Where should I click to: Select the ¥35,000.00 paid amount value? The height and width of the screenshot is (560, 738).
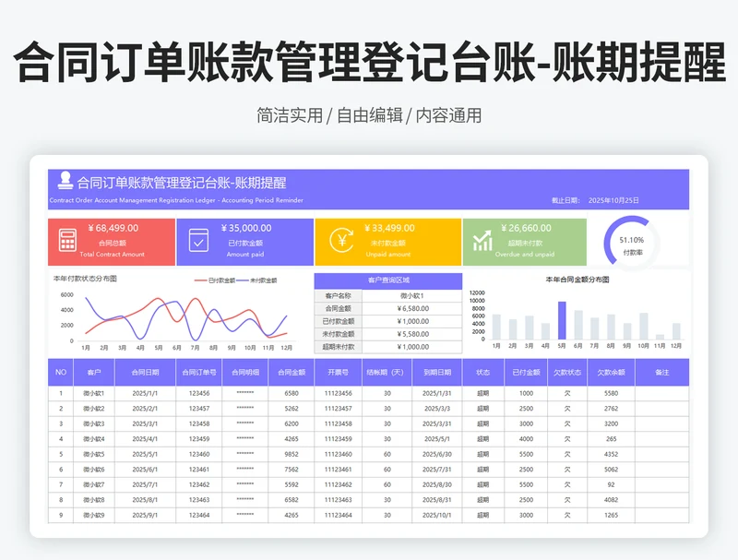(246, 228)
